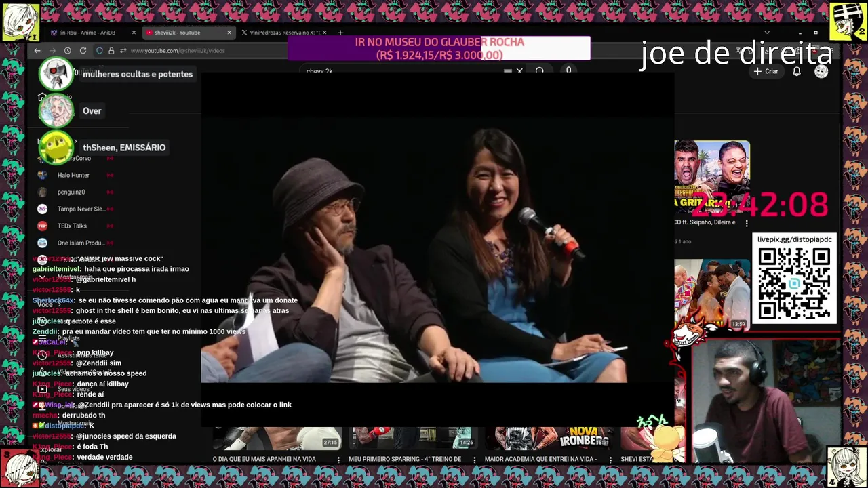Close the Jin-Rou AniDB tab
This screenshot has height=488, width=868.
[x=134, y=33]
